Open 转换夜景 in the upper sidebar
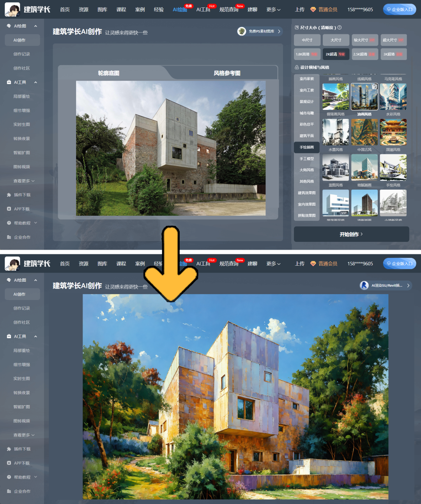This screenshot has height=504, width=421. [x=22, y=139]
